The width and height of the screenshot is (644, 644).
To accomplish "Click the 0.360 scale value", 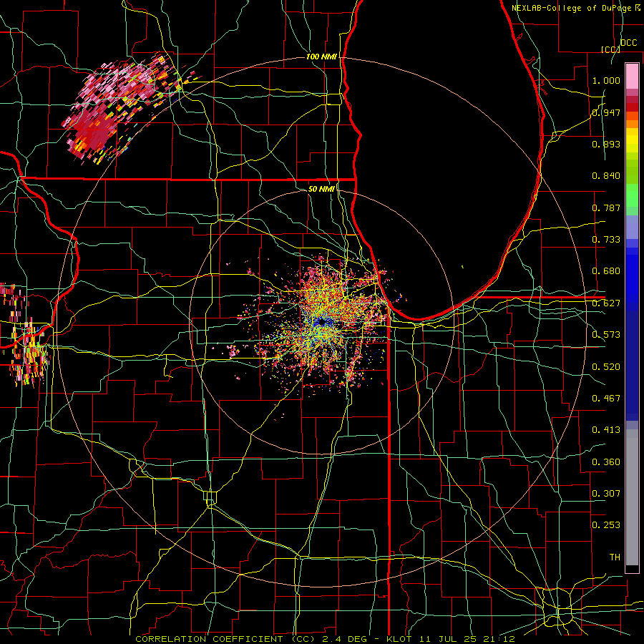I will (x=606, y=462).
